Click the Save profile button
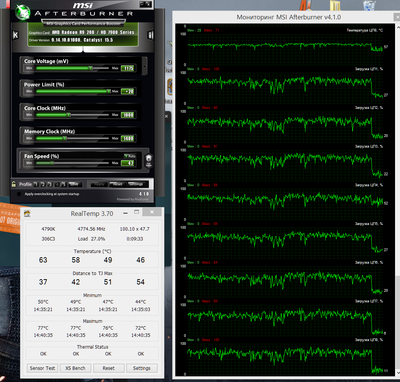The height and width of the screenshot is (382, 400). (x=75, y=184)
